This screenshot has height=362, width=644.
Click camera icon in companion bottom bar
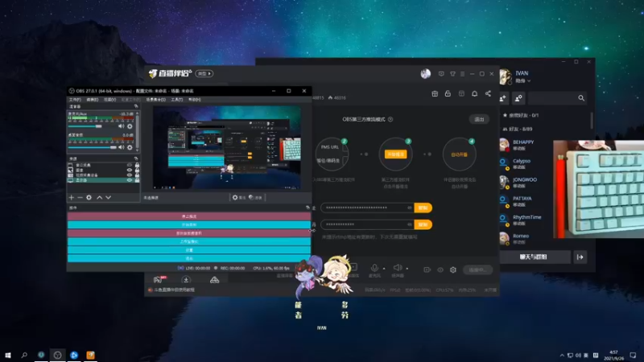[x=427, y=269]
